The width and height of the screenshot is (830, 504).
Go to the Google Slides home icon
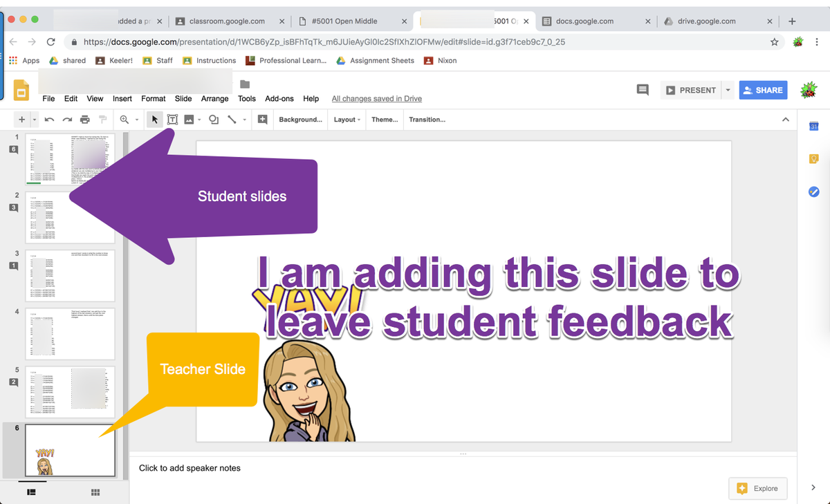pos(21,91)
